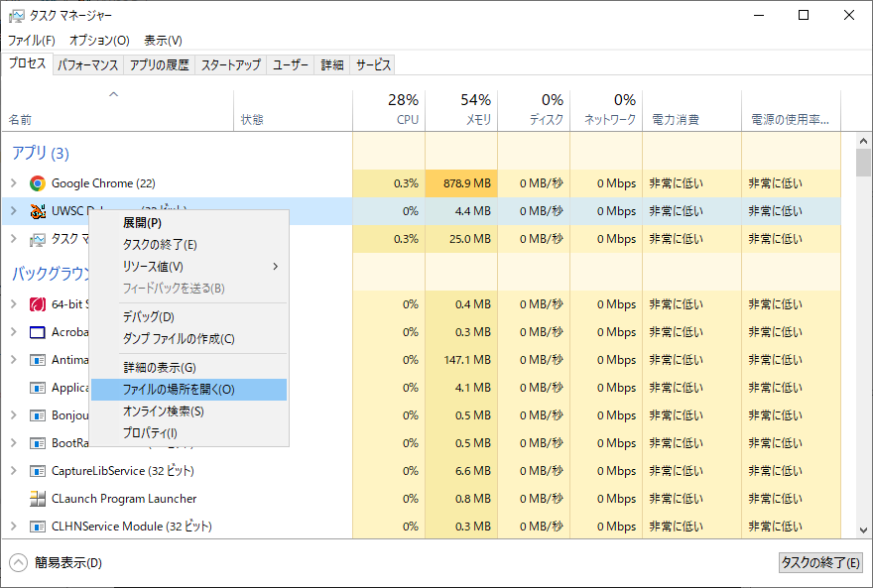Sort by the ディスク column header
Image resolution: width=873 pixels, height=588 pixels.
pyautogui.click(x=534, y=110)
